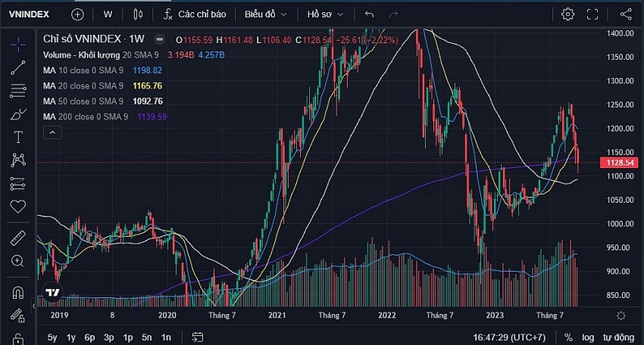Select the zoom in tool
Viewport: 644px width, 345px height.
[18, 261]
